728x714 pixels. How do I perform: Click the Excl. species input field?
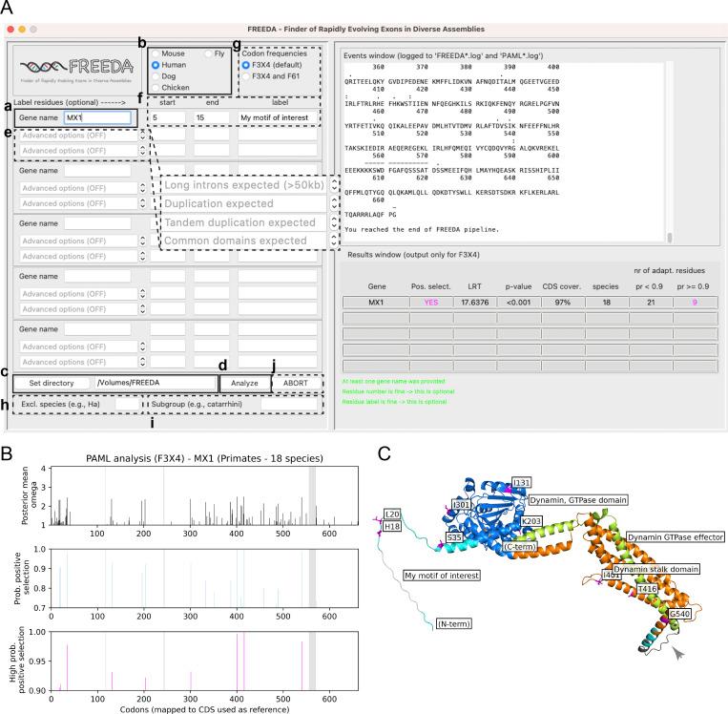127,405
